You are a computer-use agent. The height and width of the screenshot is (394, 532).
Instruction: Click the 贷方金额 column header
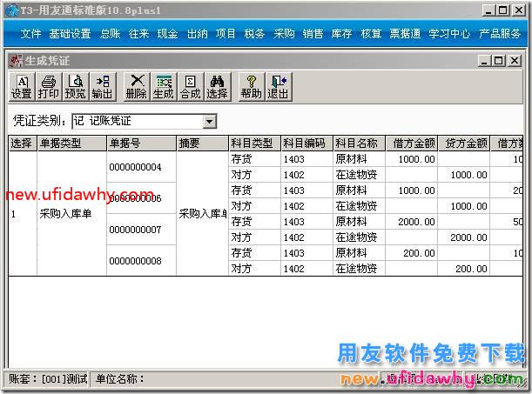[464, 144]
